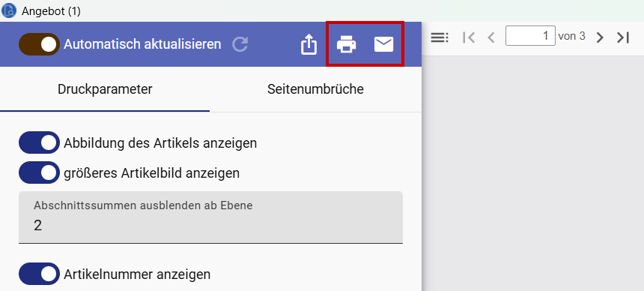The image size is (644, 291).
Task: Select the Druckparameter tab
Action: pyautogui.click(x=105, y=89)
